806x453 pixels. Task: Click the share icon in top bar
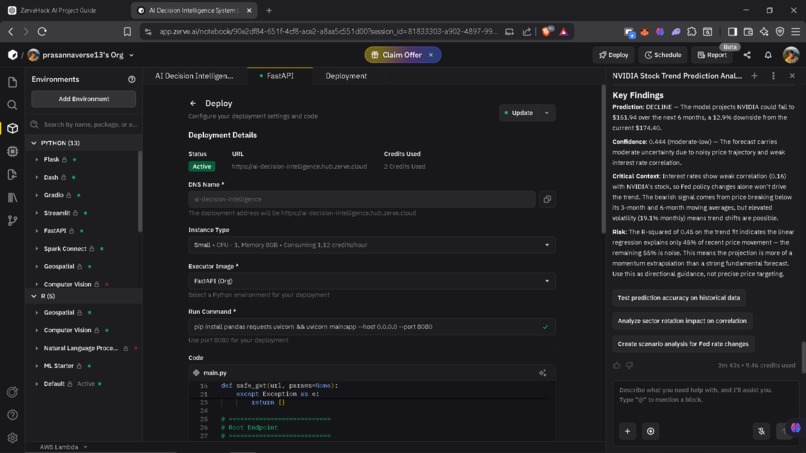(x=747, y=55)
